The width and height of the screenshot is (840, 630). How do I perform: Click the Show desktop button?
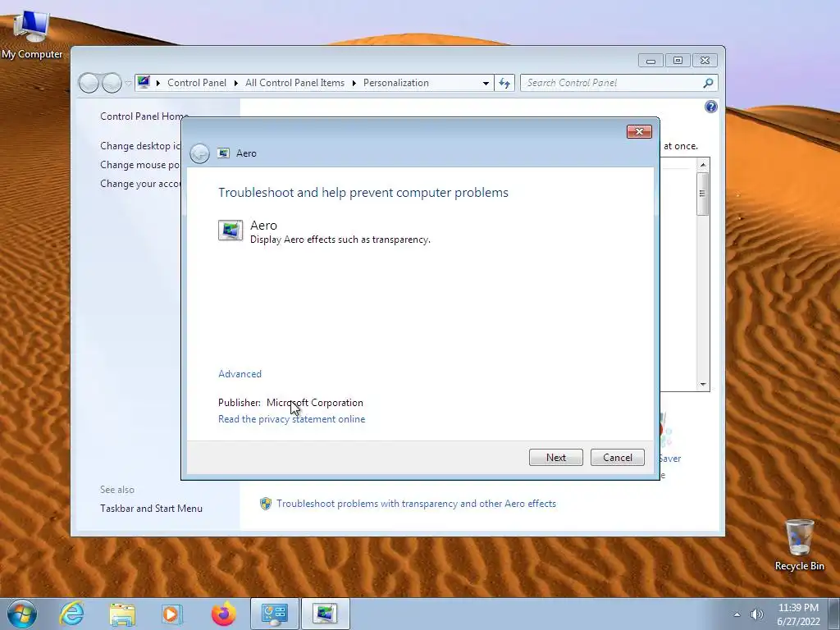(x=836, y=614)
